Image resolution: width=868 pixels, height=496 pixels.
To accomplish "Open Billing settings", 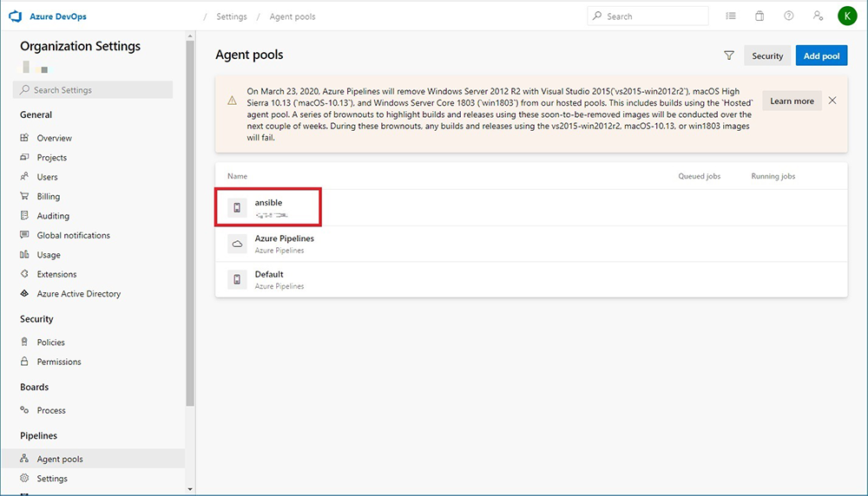I will tap(48, 196).
